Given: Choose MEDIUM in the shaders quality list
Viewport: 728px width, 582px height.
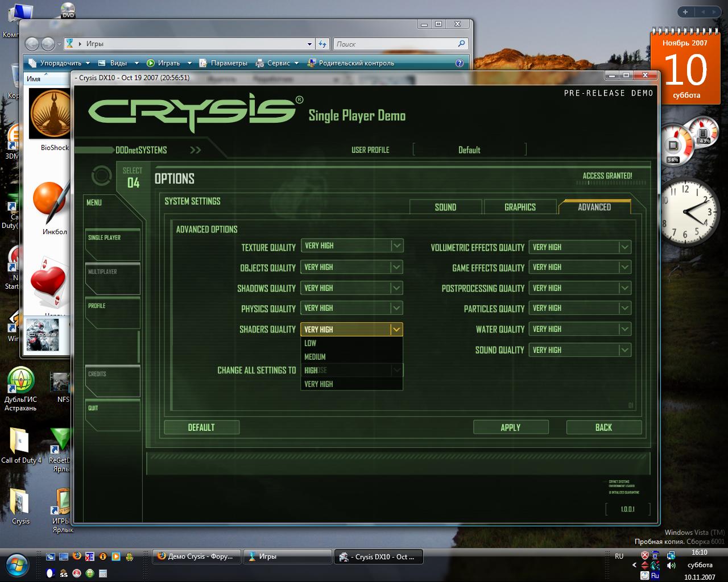Looking at the screenshot, I should pos(351,357).
